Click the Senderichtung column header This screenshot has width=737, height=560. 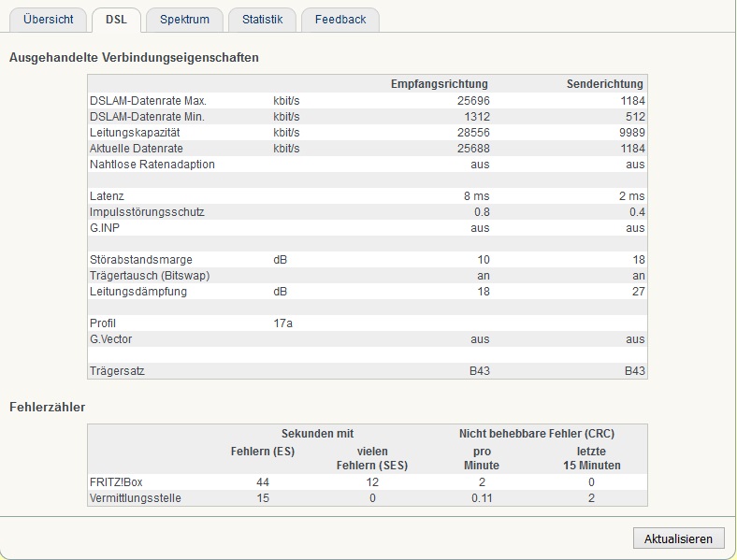(604, 83)
